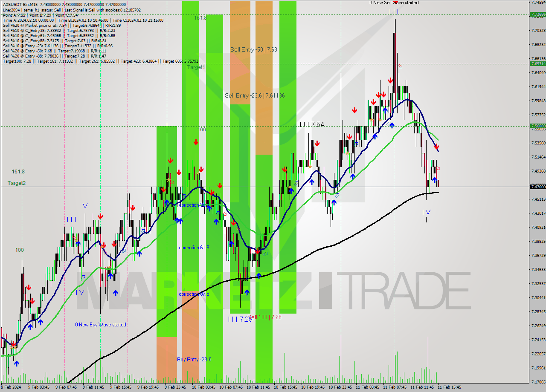Click the '11 Feb 03:45' time axis label
Image resolution: width=546 pixels, height=392 pixels.
click(x=367, y=387)
